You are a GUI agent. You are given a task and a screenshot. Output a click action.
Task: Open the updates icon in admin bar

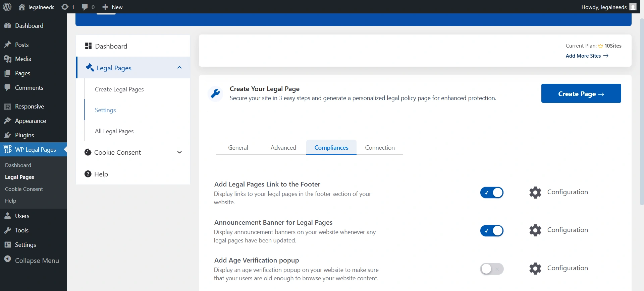pos(65,7)
